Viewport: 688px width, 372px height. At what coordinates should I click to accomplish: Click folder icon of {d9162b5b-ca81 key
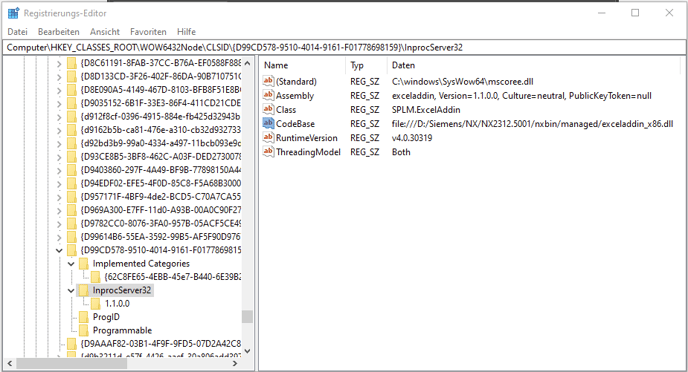pos(72,130)
